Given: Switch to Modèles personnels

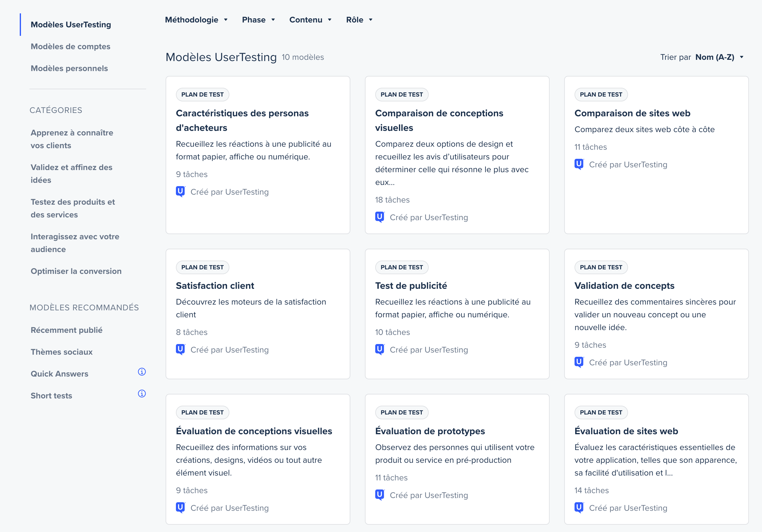Looking at the screenshot, I should (x=69, y=68).
